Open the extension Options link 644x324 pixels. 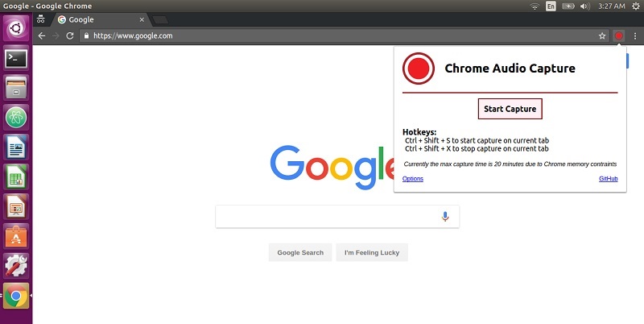pyautogui.click(x=413, y=178)
